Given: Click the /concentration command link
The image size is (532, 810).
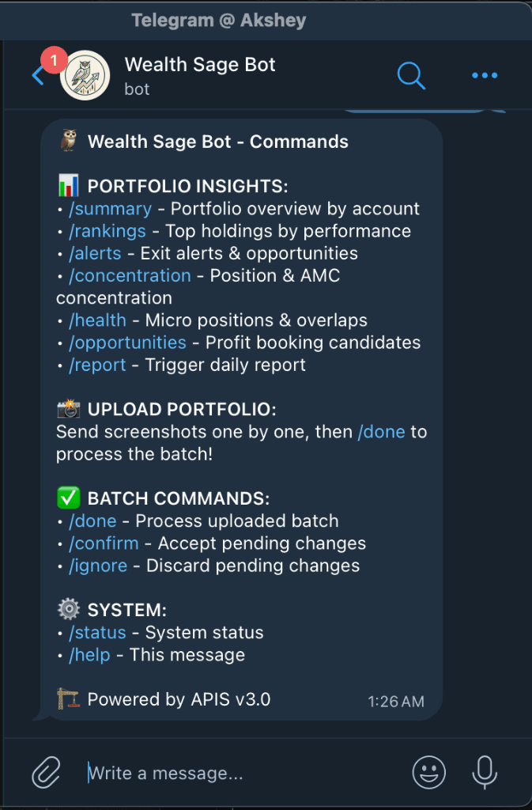Looking at the screenshot, I should (x=130, y=275).
